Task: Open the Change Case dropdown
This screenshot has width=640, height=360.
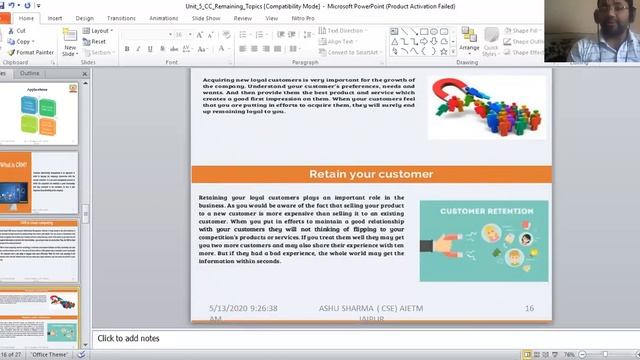Action: (x=202, y=49)
